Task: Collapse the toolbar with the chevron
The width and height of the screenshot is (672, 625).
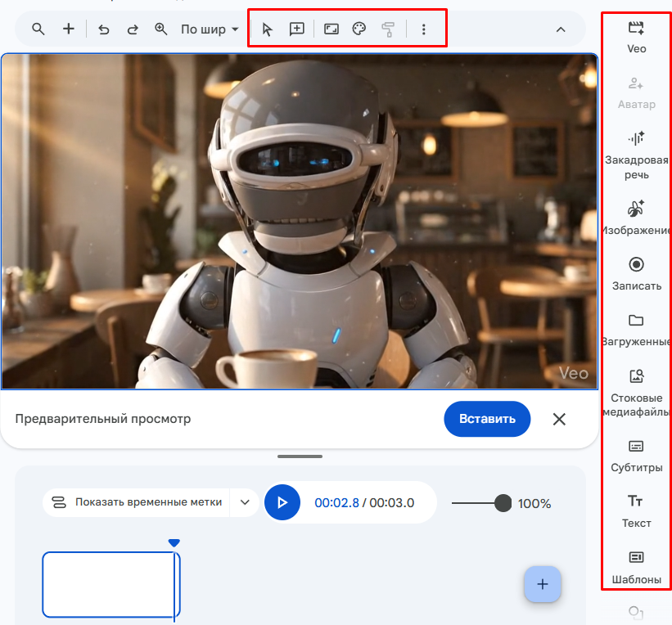Action: click(x=561, y=29)
